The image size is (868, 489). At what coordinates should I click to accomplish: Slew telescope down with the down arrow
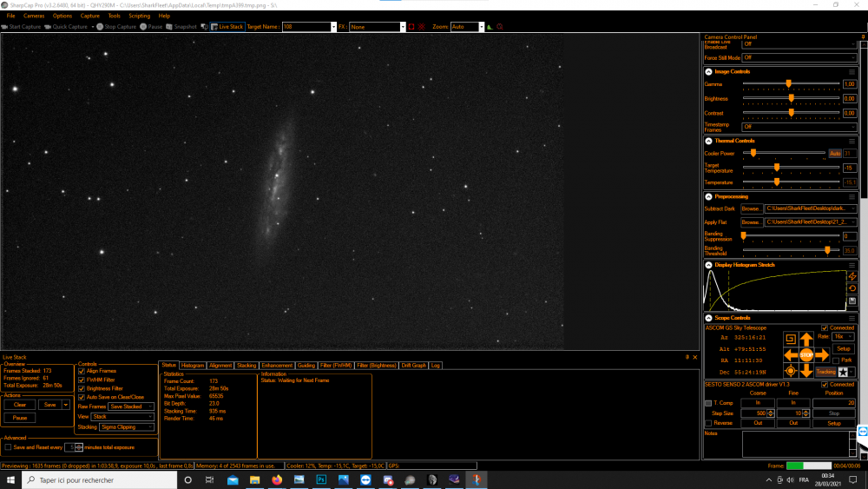806,371
